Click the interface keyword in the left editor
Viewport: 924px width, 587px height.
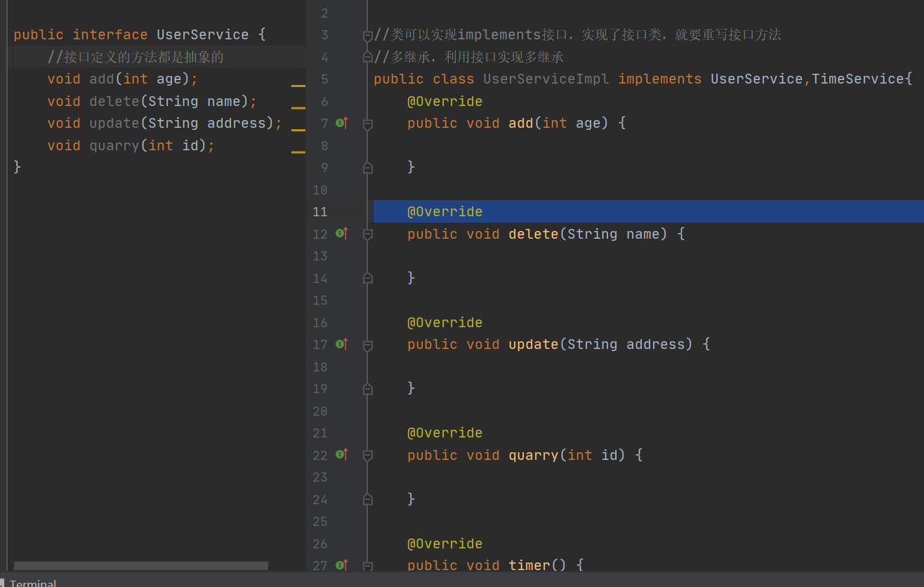(x=110, y=34)
